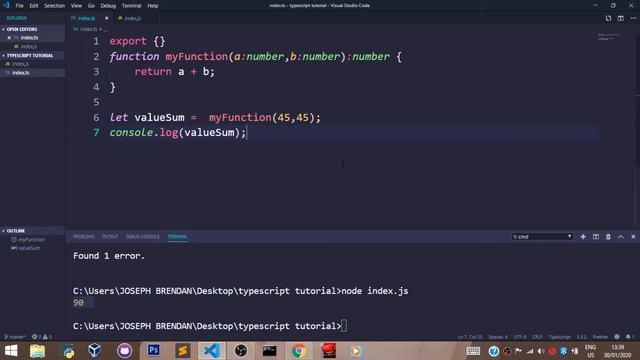This screenshot has height=360, width=640.
Task: Open the Selection menu
Action: (54, 6)
